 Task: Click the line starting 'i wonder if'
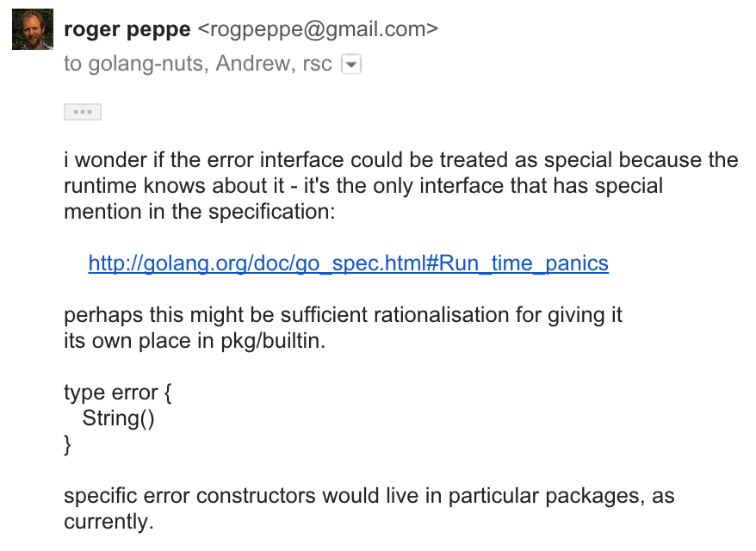(400, 160)
